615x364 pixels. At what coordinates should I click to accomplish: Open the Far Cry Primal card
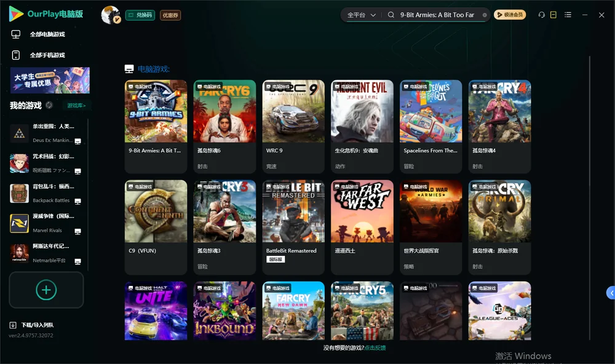click(x=499, y=227)
